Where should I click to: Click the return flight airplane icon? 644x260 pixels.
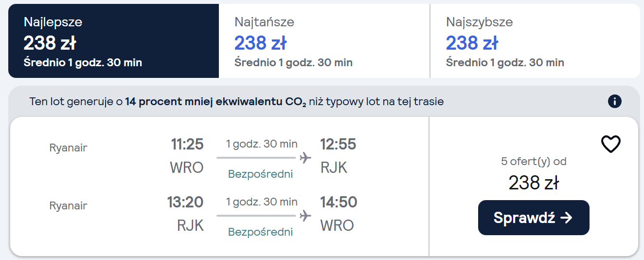[305, 215]
